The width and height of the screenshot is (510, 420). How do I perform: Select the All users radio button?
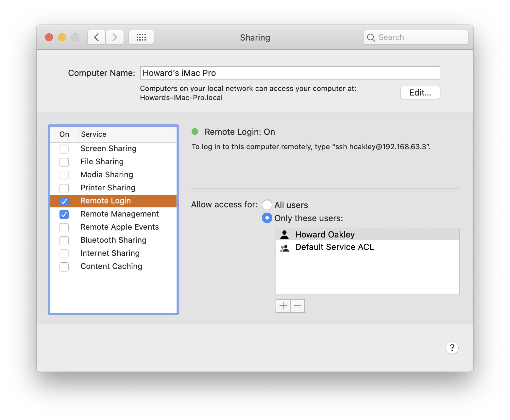[x=267, y=205]
